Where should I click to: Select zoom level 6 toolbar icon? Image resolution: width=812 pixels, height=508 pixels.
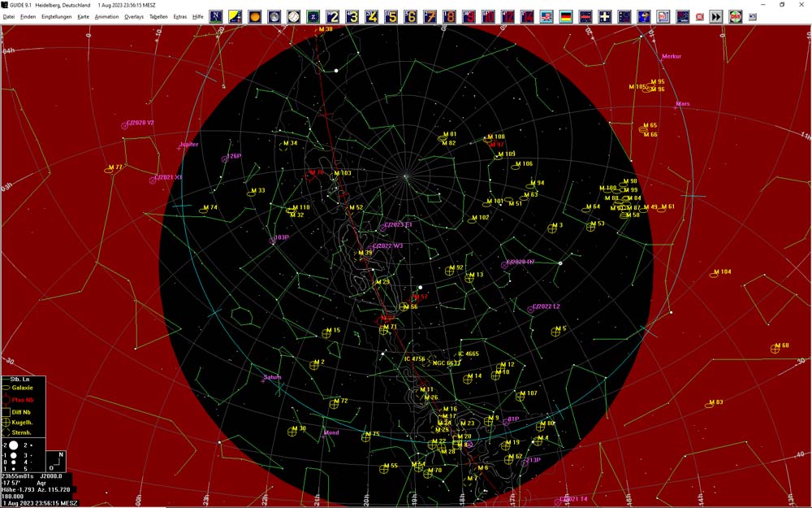click(x=411, y=16)
